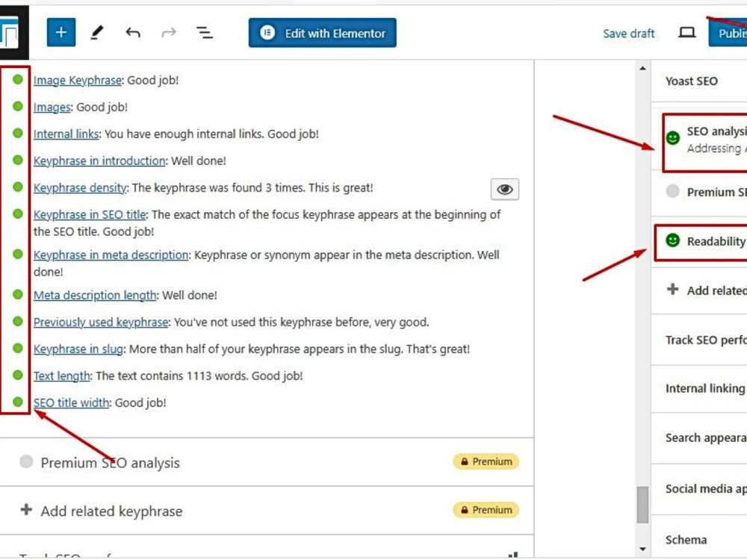Open the SEO title width link
The image size is (747, 560).
coord(71,403)
